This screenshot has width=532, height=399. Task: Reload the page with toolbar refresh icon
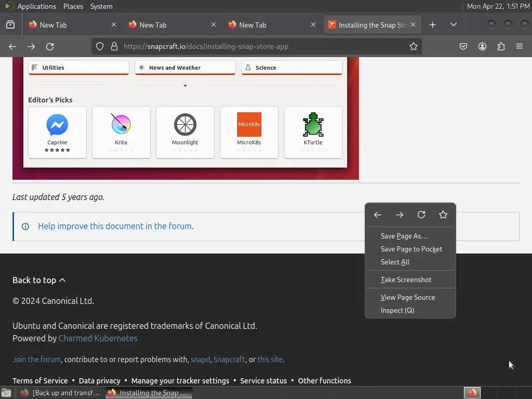click(50, 46)
